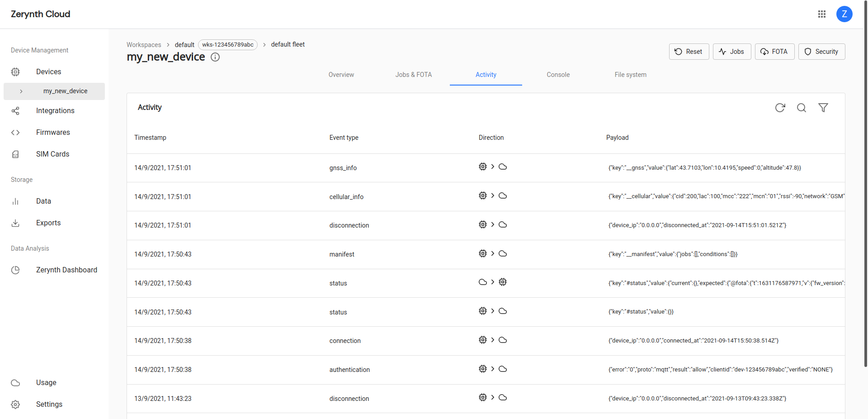Click timestamp 13/9/2021, 11:43:23
The image size is (868, 419).
(x=163, y=399)
